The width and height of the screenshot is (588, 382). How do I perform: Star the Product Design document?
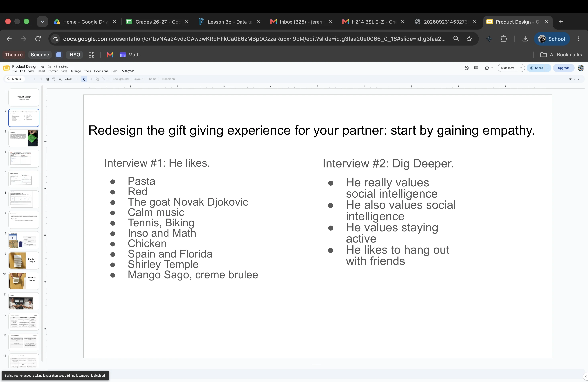coord(43,67)
